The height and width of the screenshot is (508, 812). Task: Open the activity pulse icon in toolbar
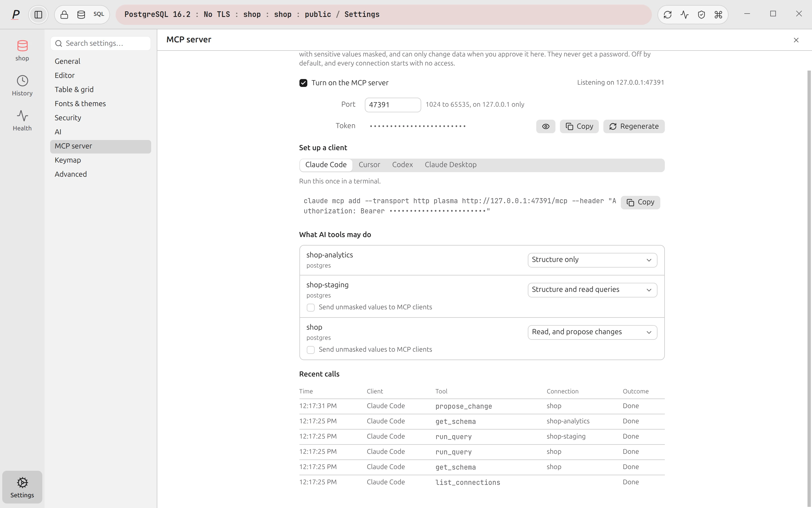click(685, 14)
